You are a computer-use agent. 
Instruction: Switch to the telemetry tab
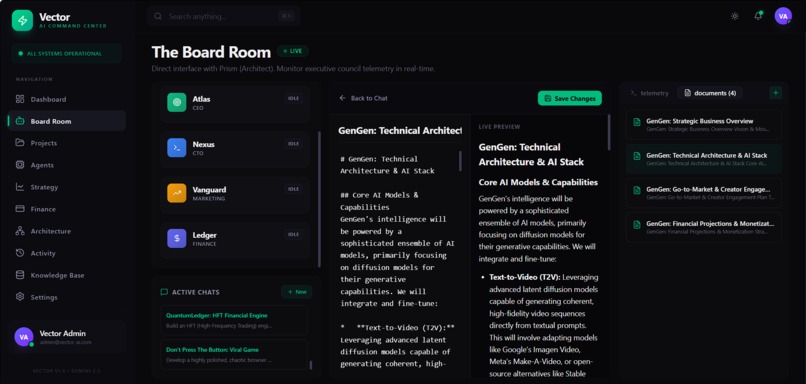(650, 93)
